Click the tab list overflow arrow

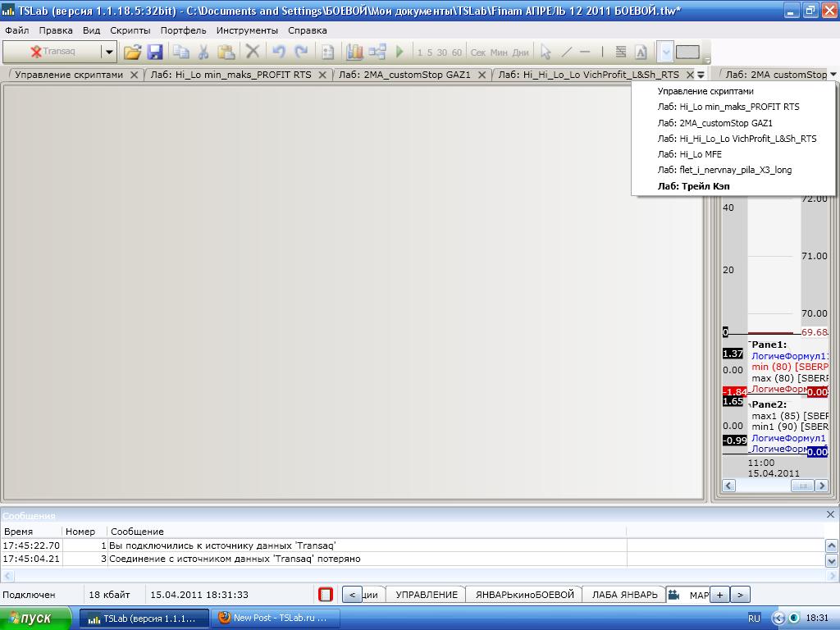click(701, 75)
